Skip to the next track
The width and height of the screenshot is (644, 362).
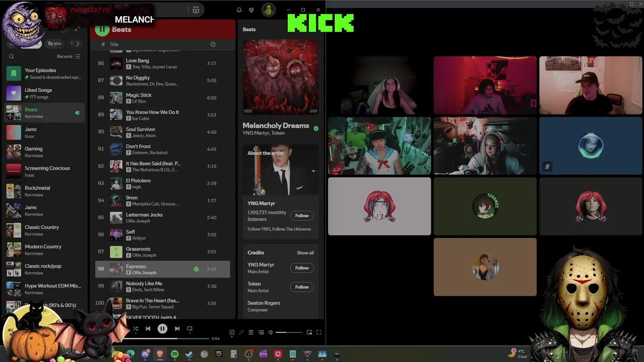177,329
